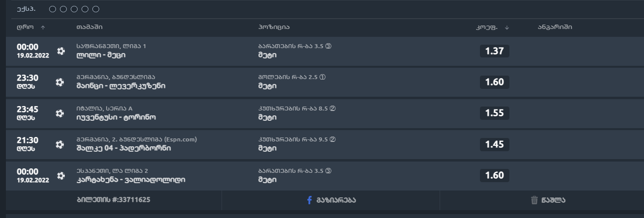Select the third radio circle beside ექსპ.
The width and height of the screenshot is (644, 218).
point(74,9)
